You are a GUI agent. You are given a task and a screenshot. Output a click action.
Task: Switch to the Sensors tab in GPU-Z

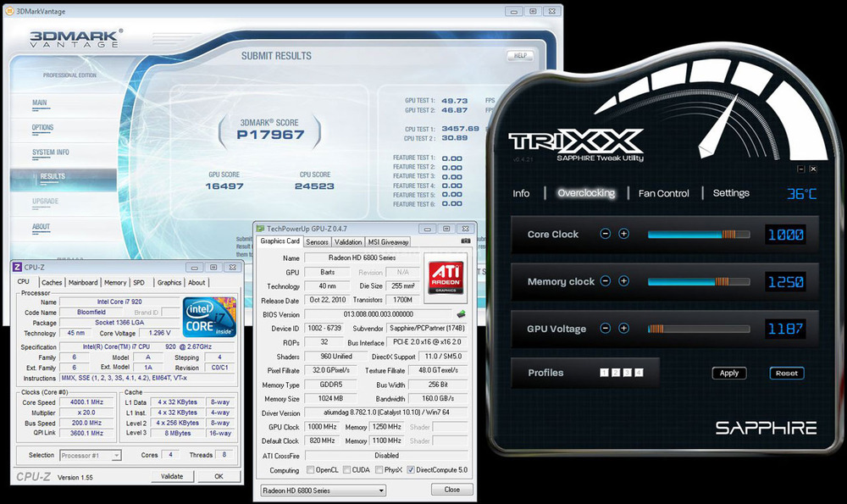(317, 242)
